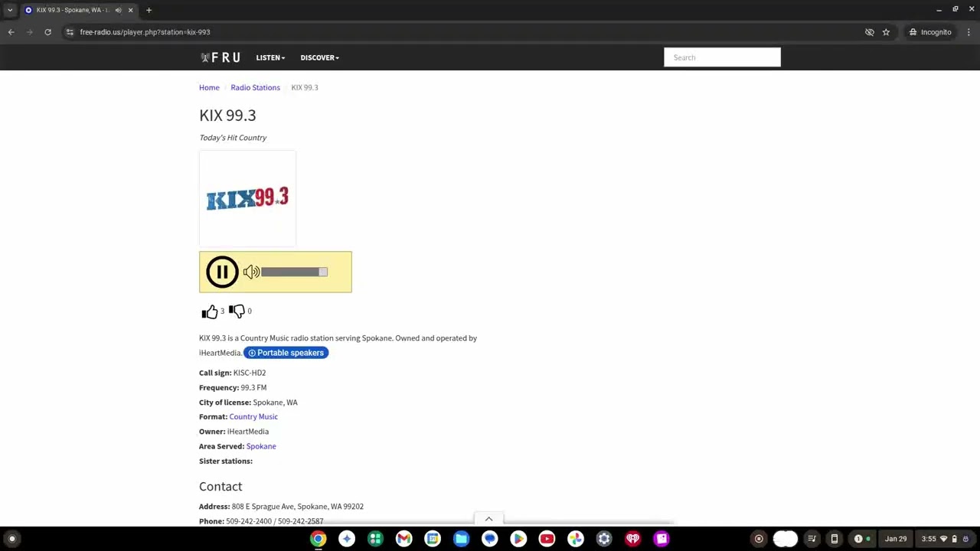Viewport: 980px width, 551px height.
Task: Open the Country Music format link
Action: click(253, 416)
